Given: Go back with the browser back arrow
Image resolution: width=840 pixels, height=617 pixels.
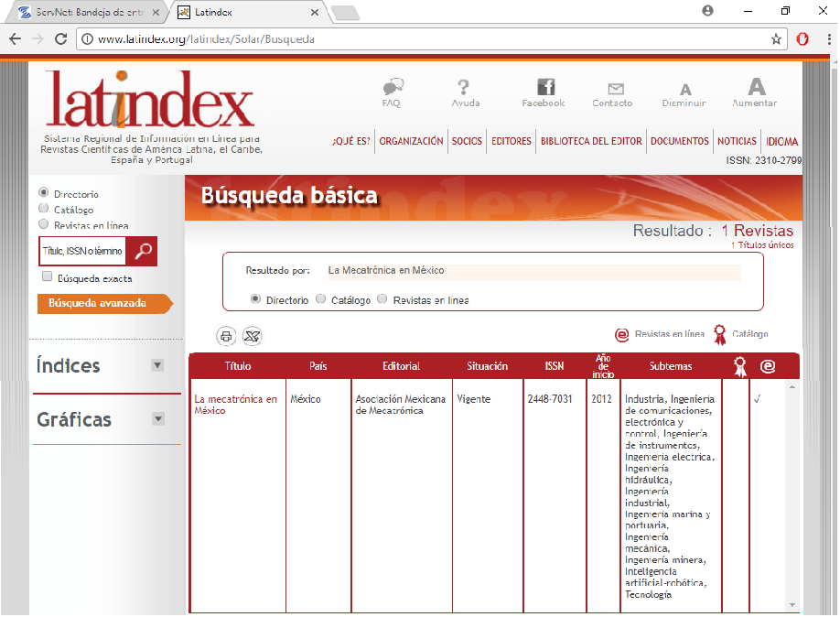Looking at the screenshot, I should tap(15, 39).
